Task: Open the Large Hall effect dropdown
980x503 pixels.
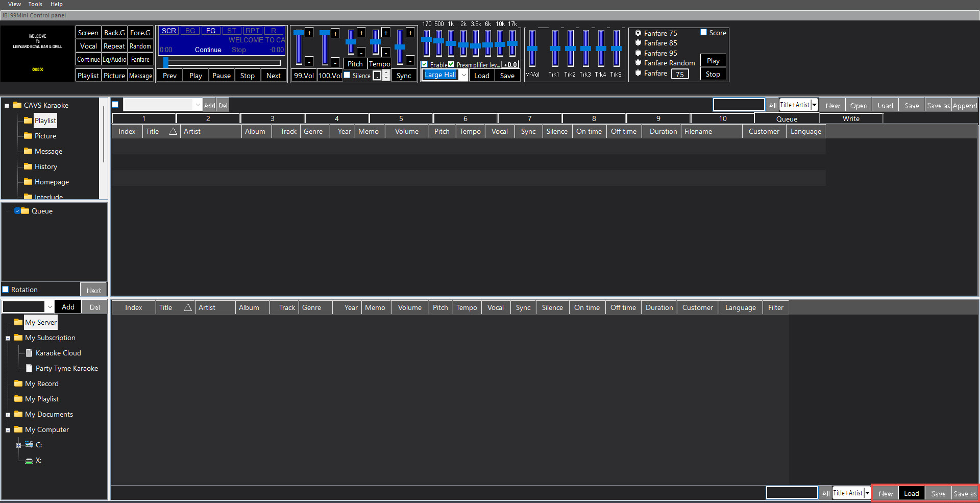Action: coord(463,75)
